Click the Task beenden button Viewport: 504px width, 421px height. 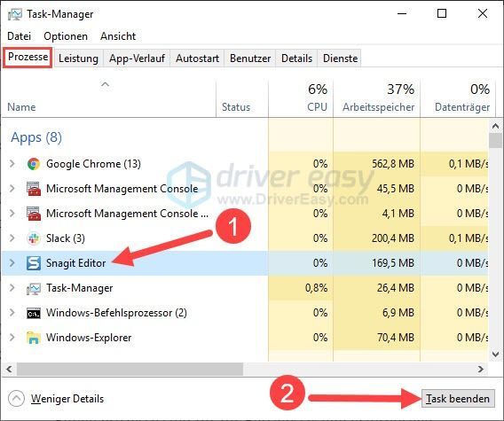(x=458, y=399)
